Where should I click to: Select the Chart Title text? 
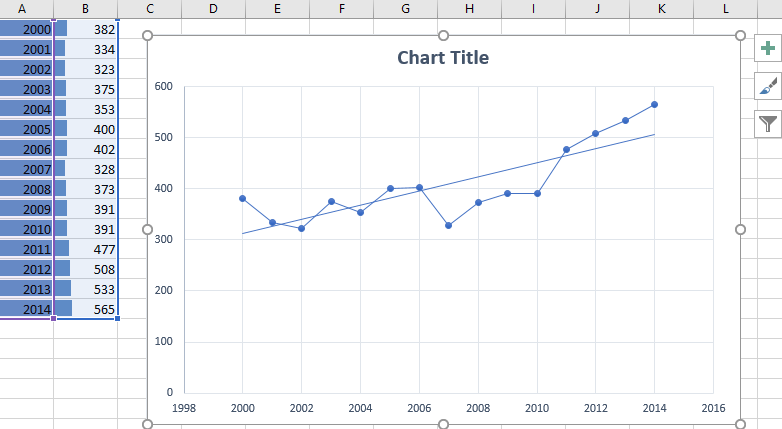[443, 58]
